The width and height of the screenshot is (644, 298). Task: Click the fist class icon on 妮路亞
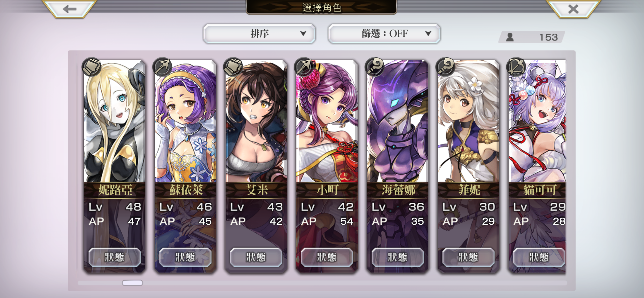(x=92, y=67)
